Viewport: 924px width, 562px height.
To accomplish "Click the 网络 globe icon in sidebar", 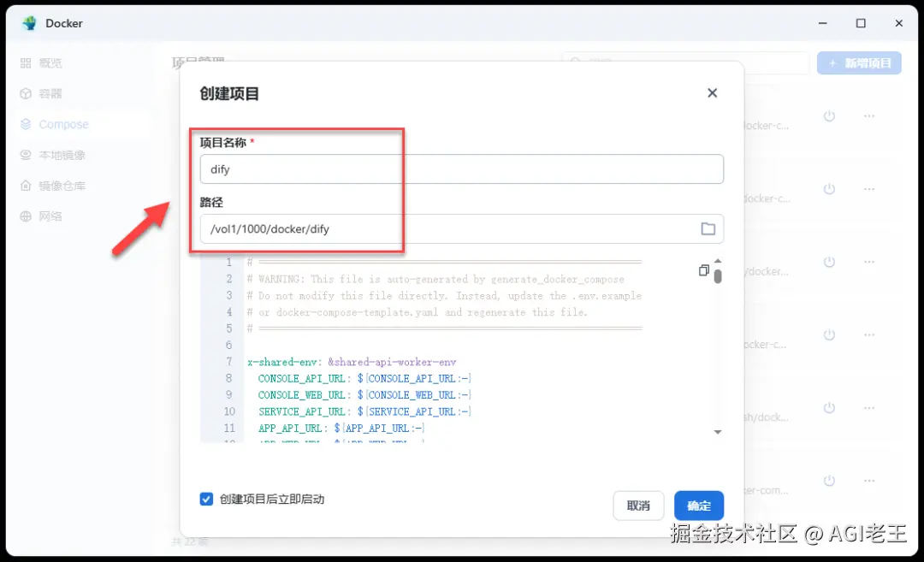I will click(x=26, y=216).
